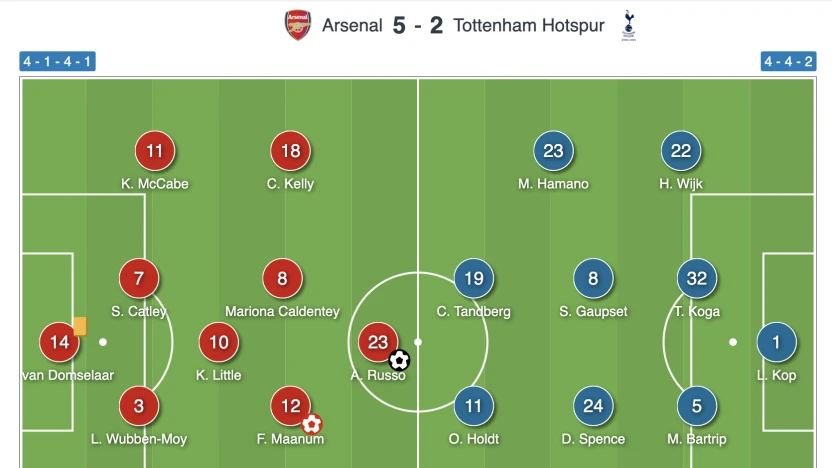
Task: Click the ball icon beside A. Russo
Action: click(x=399, y=359)
